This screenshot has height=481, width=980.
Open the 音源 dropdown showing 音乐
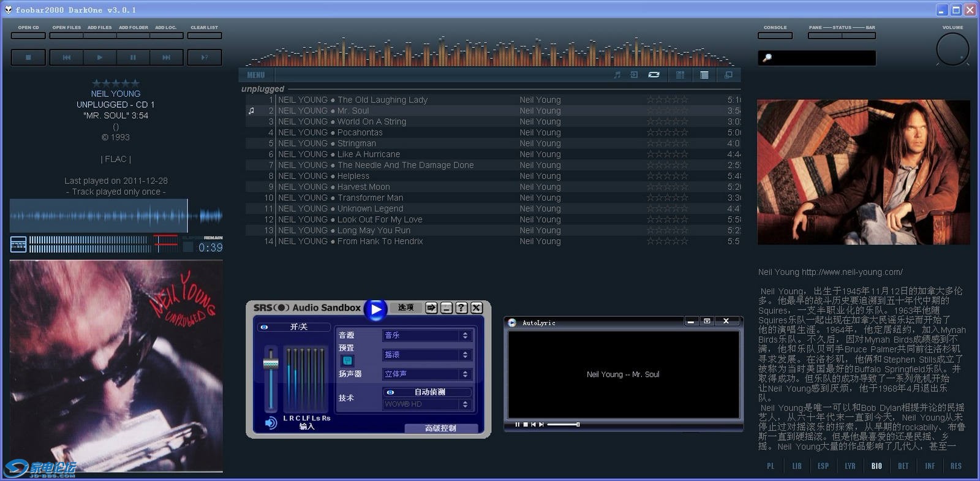point(427,335)
